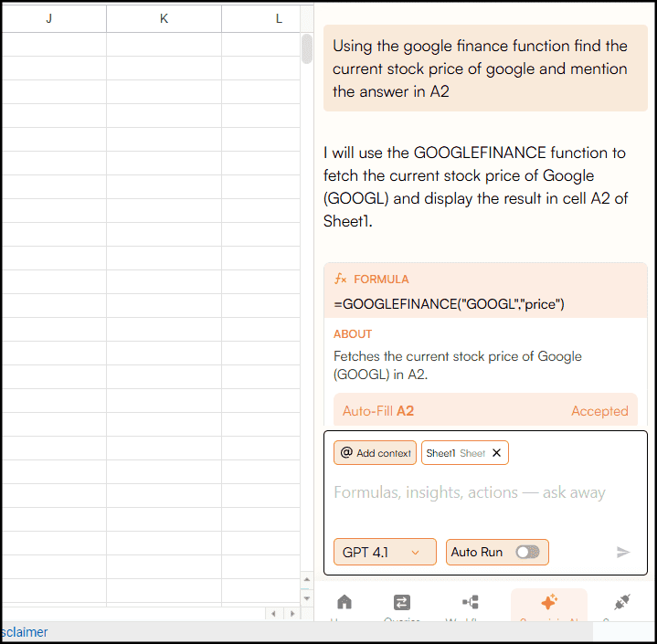Select column K header
The width and height of the screenshot is (657, 644).
(x=164, y=18)
